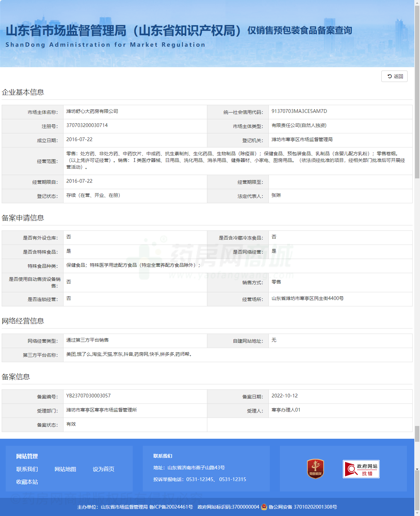Open 联系我们 under 网站管理
This screenshot has height=516, width=420.
point(27,469)
